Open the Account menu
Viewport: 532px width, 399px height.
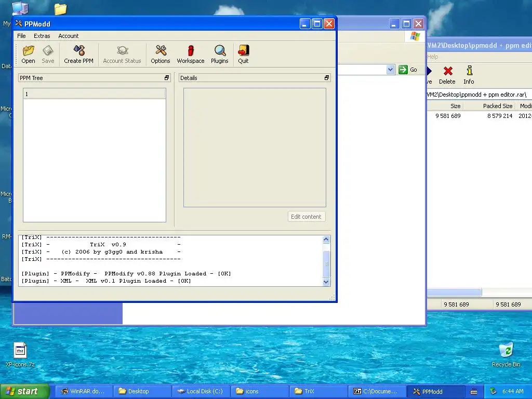coord(68,36)
